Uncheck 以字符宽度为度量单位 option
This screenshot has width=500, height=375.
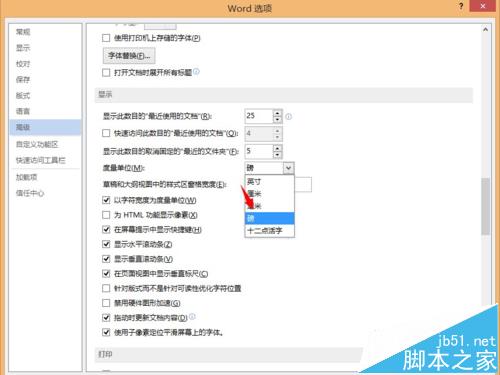(x=106, y=200)
